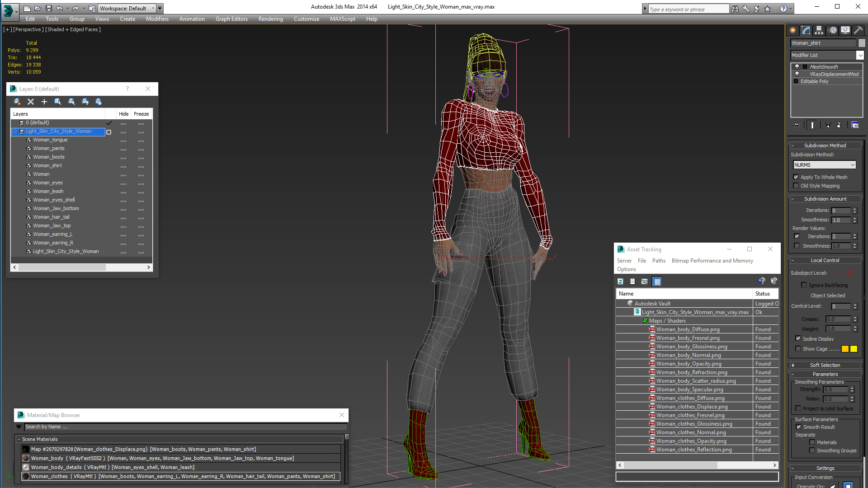Toggle MeshSmooth modifier lightbulb on/off

(797, 67)
